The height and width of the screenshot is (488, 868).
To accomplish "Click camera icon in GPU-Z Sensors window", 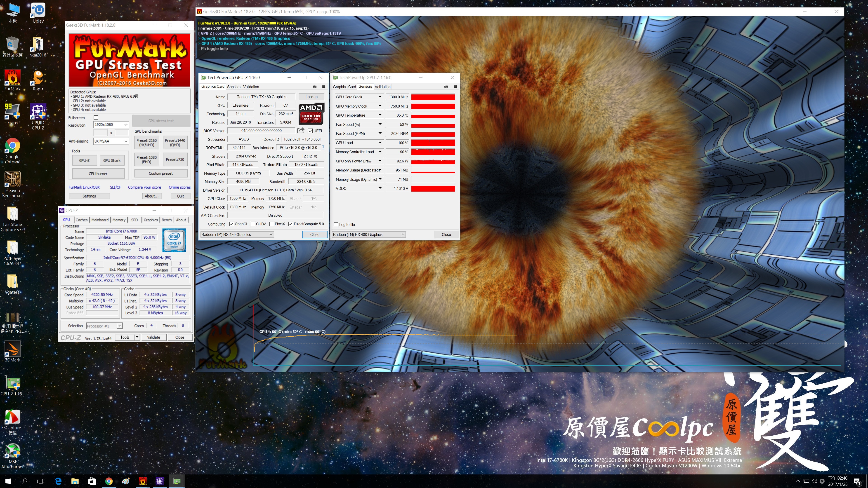I will click(446, 87).
